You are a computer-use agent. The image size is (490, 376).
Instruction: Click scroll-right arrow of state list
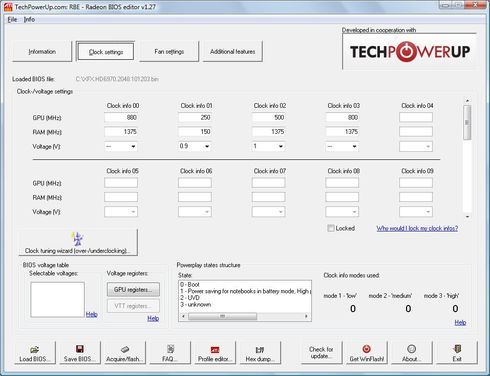click(x=306, y=316)
